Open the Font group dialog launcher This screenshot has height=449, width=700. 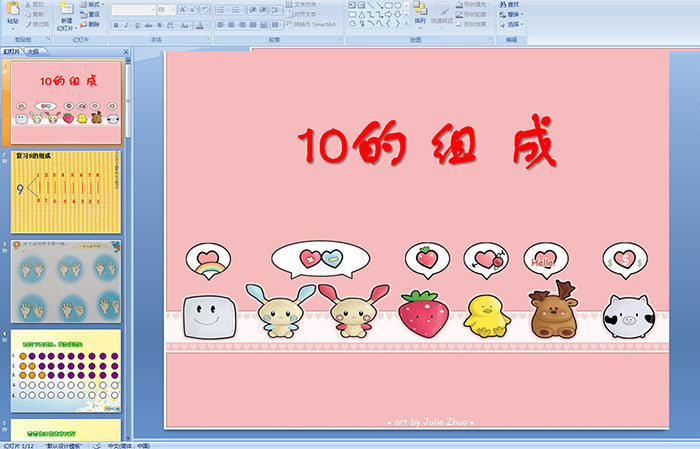click(x=208, y=40)
